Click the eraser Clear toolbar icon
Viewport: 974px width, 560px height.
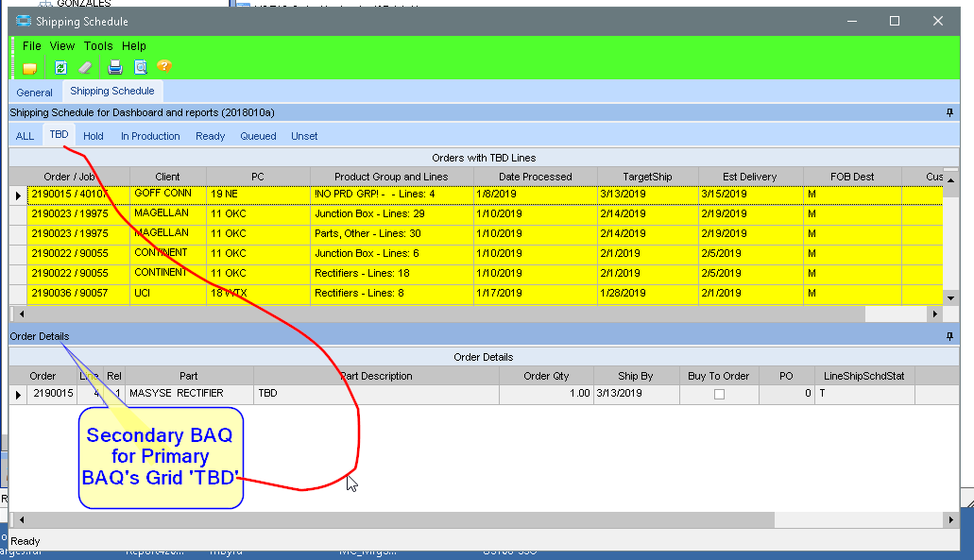click(x=85, y=67)
